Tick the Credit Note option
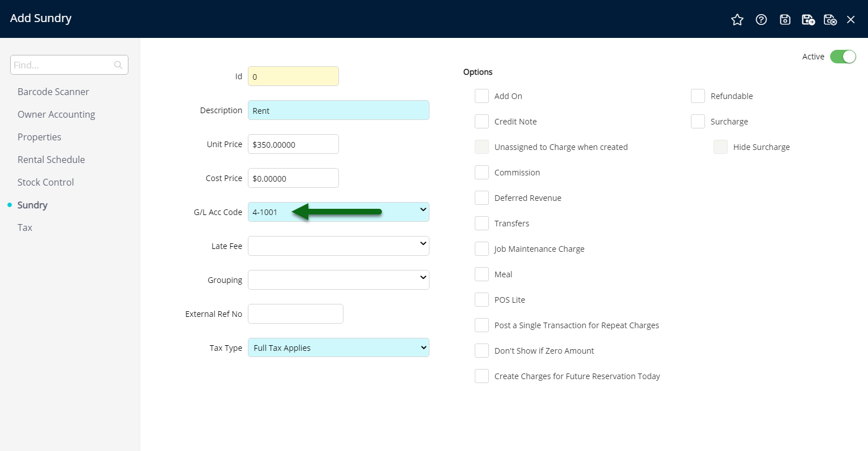868x451 pixels. coord(482,121)
